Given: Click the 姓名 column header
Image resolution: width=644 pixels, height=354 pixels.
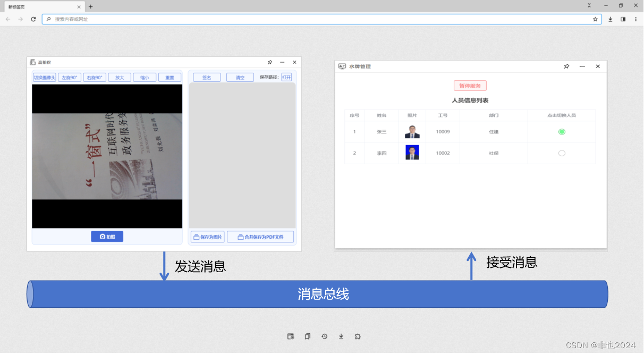Looking at the screenshot, I should click(x=382, y=115).
